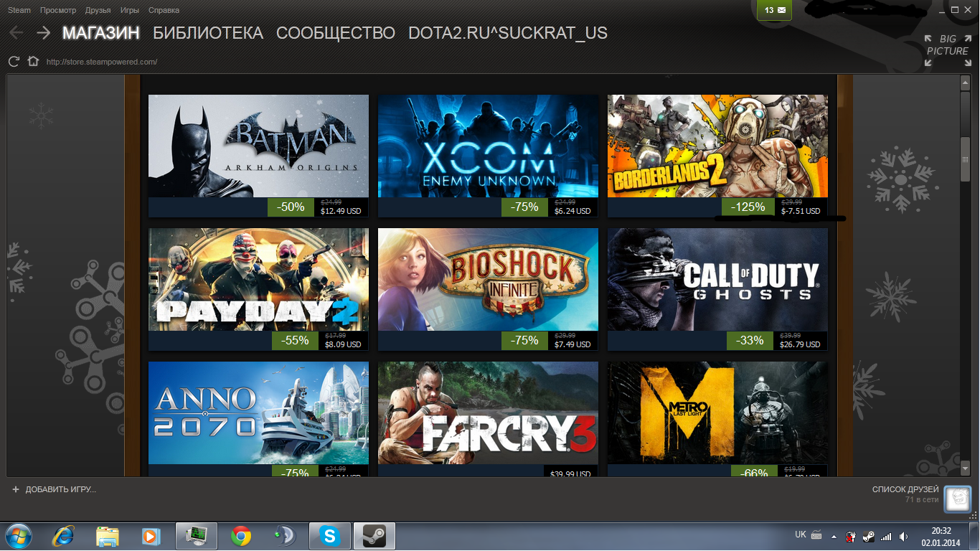Click the Steam taskbar button
Image resolution: width=980 pixels, height=551 pixels.
coord(374,536)
